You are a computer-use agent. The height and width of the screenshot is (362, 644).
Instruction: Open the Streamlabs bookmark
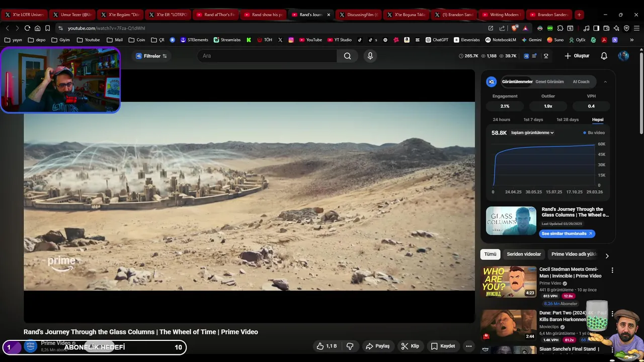(227, 40)
